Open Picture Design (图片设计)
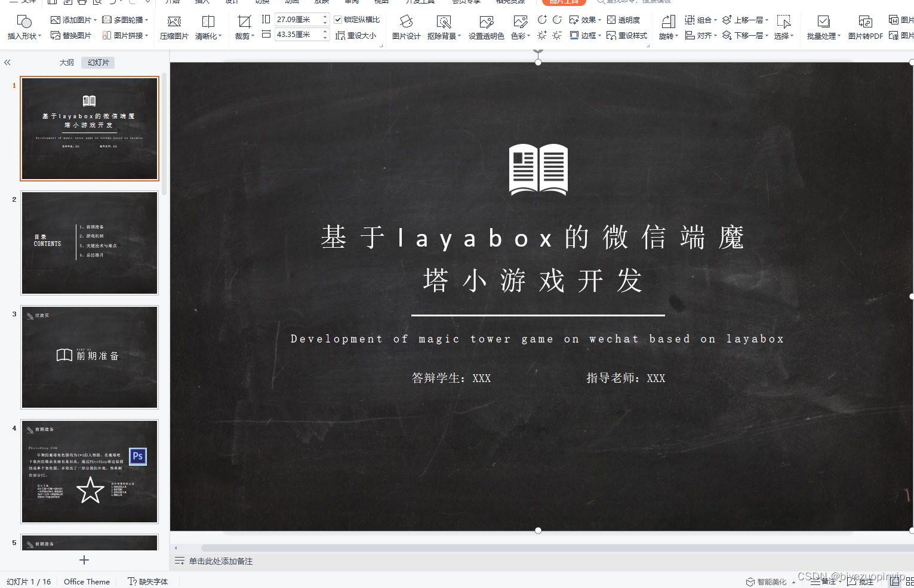Image resolution: width=914 pixels, height=588 pixels. (406, 28)
